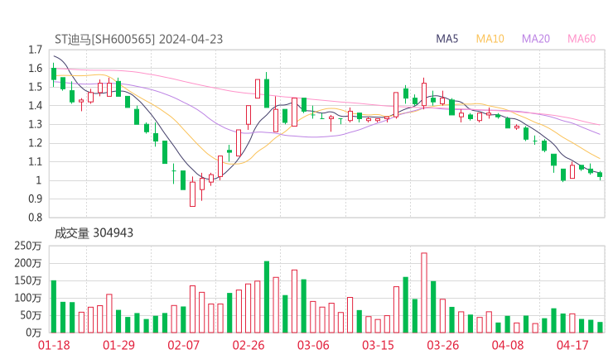
Task: Select the lowest red candlestick near 0.9
Action: click(x=192, y=192)
